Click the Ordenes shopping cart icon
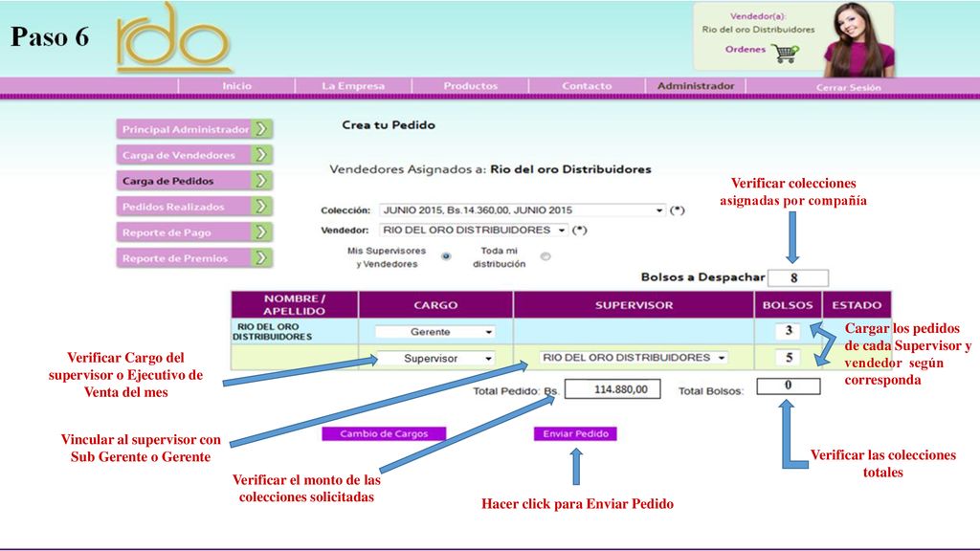This screenshot has height=551, width=980. pyautogui.click(x=785, y=54)
